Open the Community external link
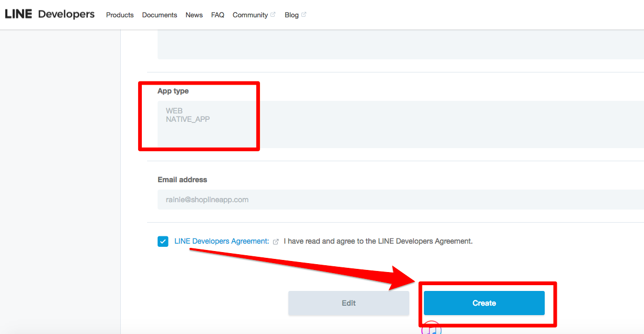Image resolution: width=644 pixels, height=334 pixels. [x=254, y=15]
